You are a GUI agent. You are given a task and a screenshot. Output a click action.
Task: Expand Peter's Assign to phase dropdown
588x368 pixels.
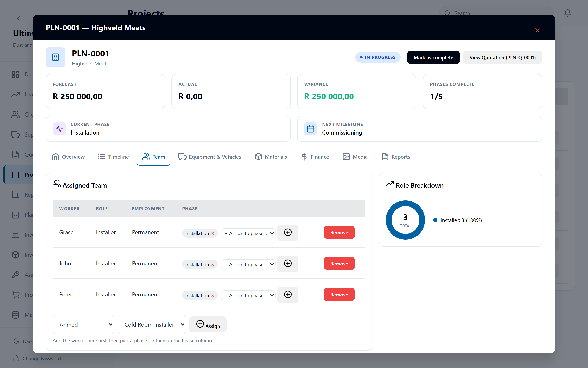tap(248, 295)
